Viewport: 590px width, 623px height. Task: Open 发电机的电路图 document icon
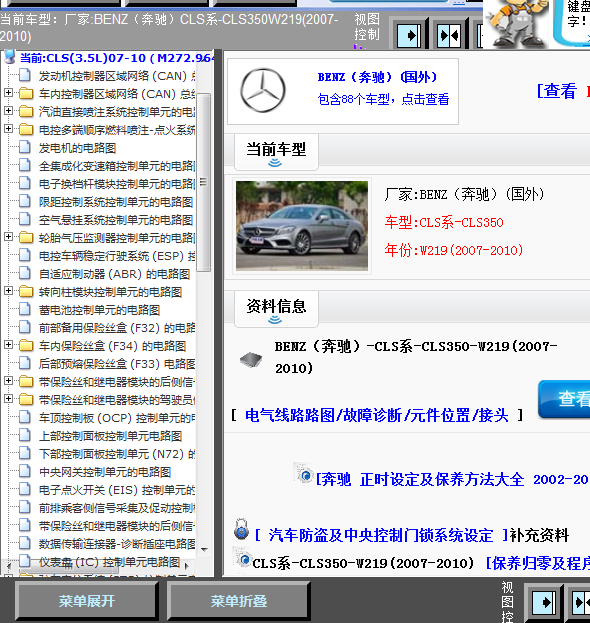tap(25, 147)
